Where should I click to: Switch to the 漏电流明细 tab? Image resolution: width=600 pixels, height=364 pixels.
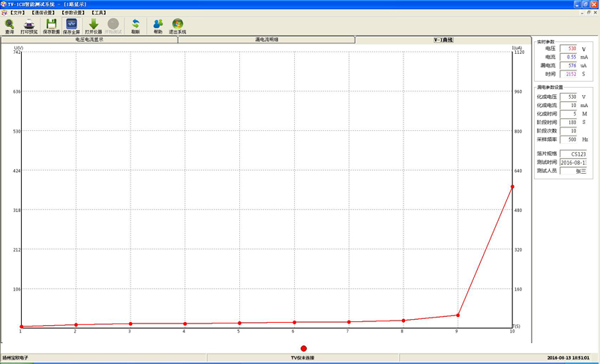click(266, 40)
